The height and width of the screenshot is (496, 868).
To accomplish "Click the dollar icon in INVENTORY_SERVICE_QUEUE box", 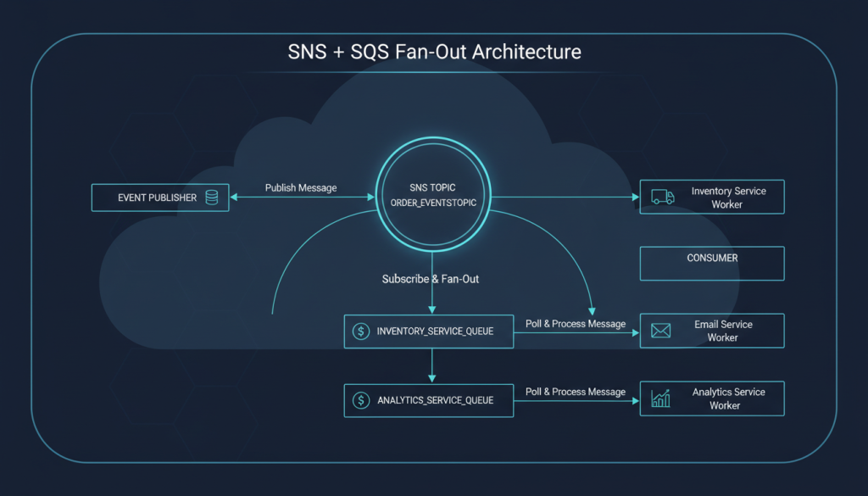I will click(361, 331).
